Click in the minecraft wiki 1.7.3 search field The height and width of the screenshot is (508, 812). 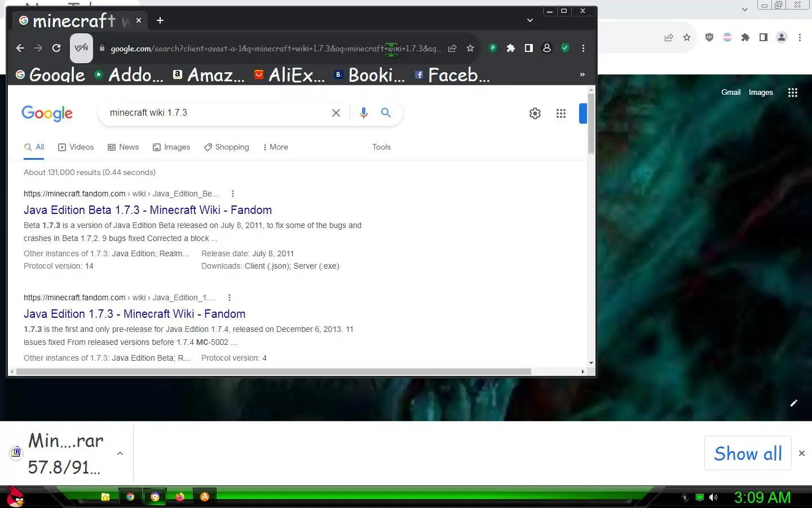217,113
